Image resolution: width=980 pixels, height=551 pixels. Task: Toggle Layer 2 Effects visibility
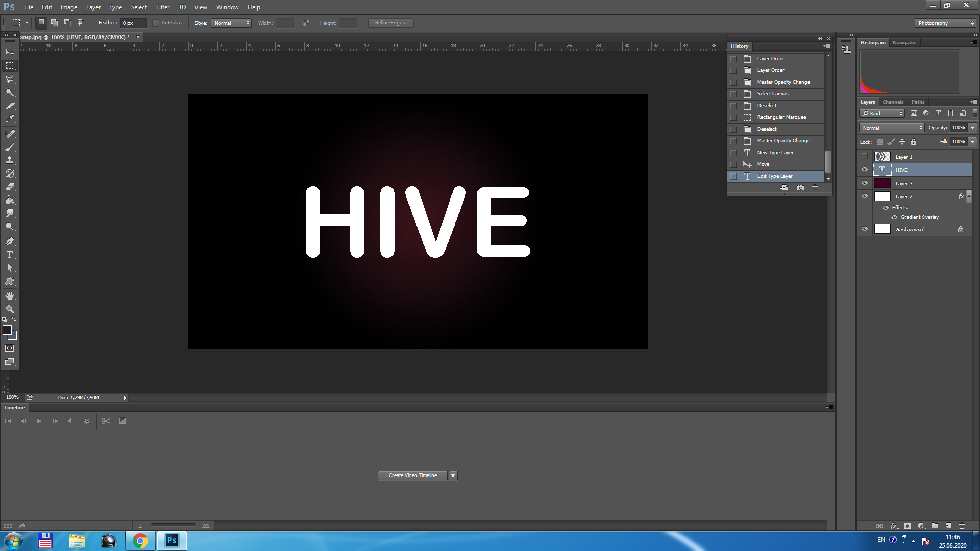tap(886, 208)
